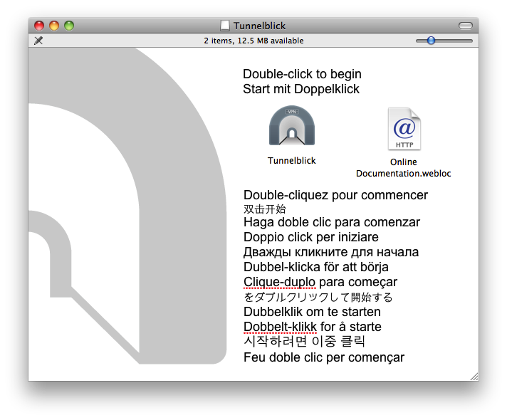Zoom the window with green button
Viewport: 507px width, 420px height.
click(69, 26)
